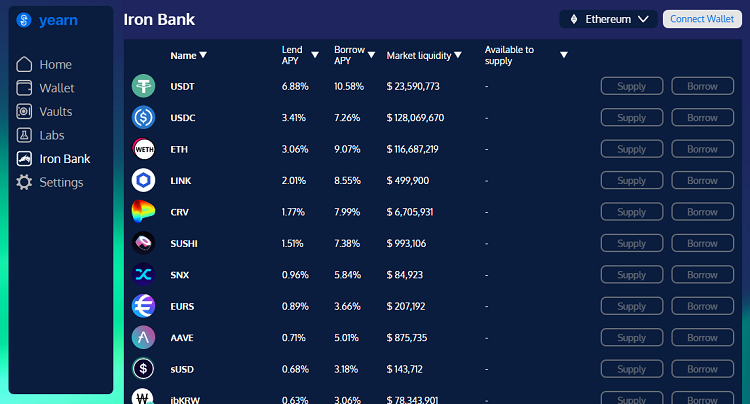Open Labs from the sidebar

pos(52,135)
